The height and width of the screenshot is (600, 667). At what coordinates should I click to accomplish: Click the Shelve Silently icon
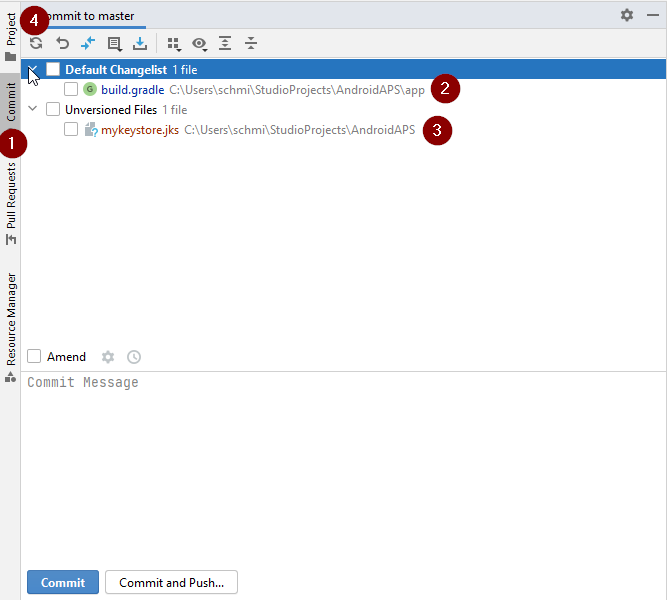140,43
